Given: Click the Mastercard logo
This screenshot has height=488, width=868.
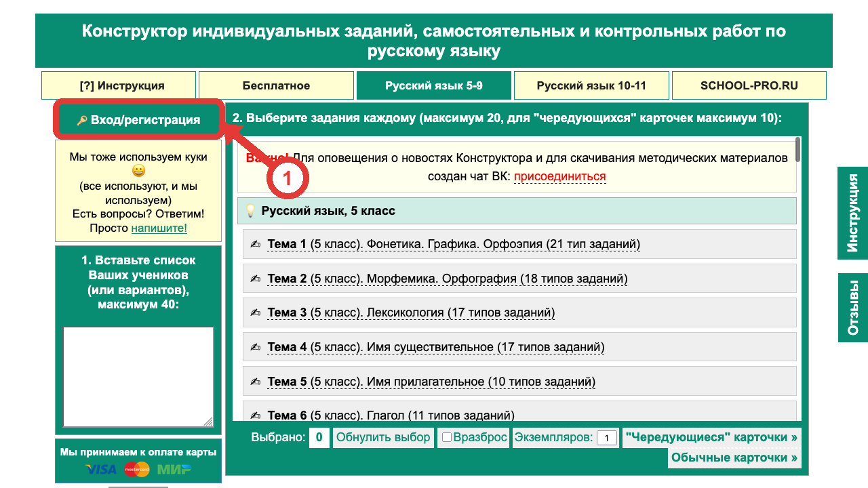Looking at the screenshot, I should tap(137, 469).
